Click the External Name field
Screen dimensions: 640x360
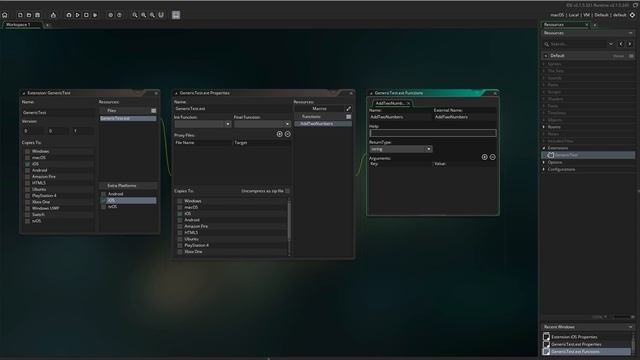pos(465,117)
